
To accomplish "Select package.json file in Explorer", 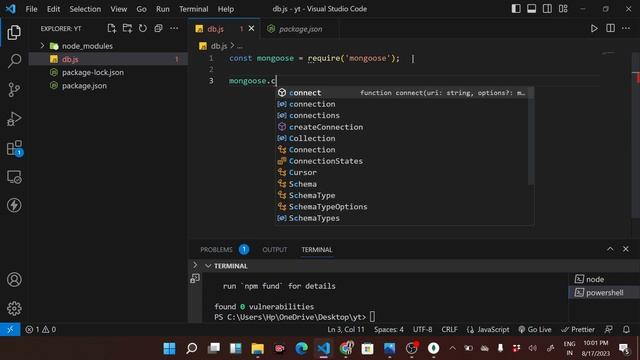I will (x=108, y=86).
